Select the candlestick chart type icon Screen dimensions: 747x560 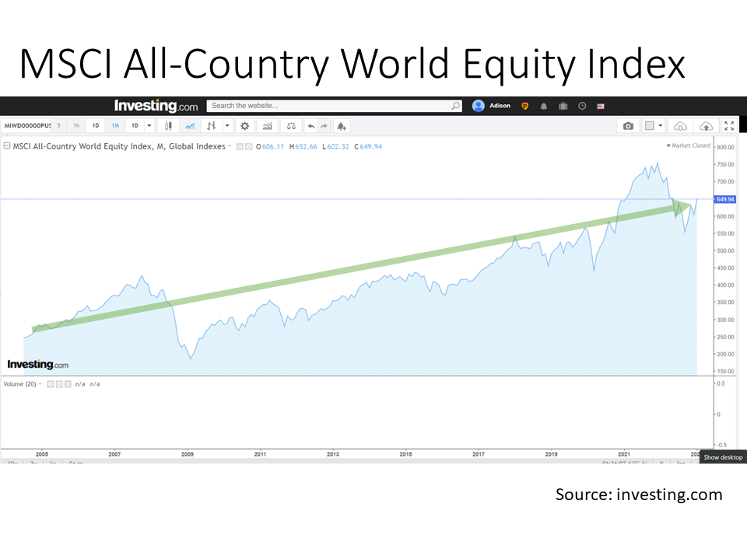coord(170,125)
